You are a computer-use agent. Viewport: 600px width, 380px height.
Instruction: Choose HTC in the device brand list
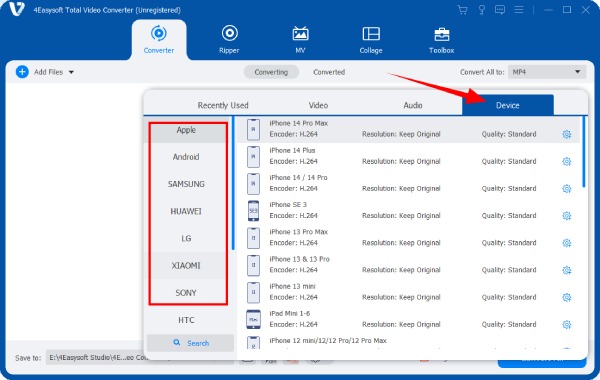click(x=186, y=320)
